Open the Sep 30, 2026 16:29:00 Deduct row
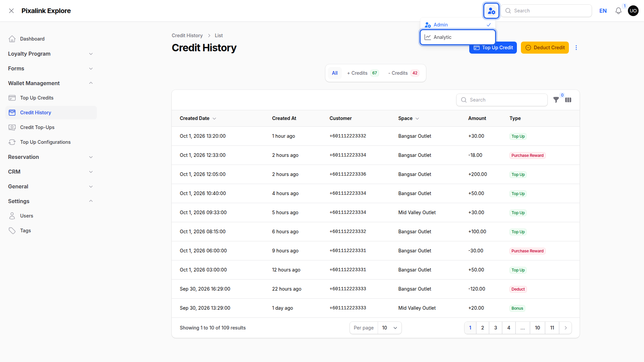Image resolution: width=644 pixels, height=362 pixels. 375,289
